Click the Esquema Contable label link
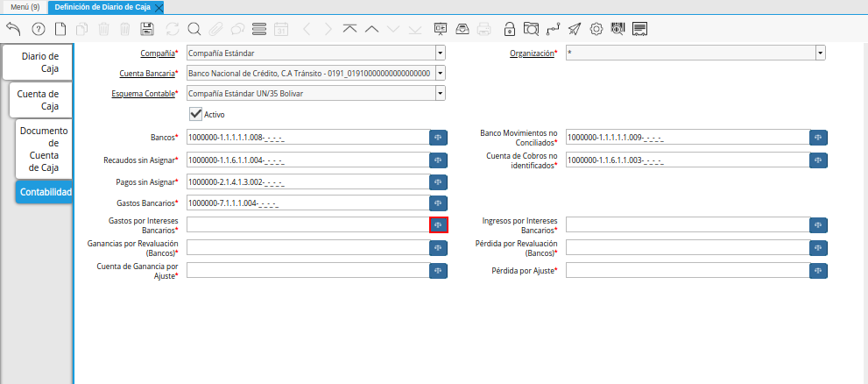Screen dimensions: 868x384 144,94
